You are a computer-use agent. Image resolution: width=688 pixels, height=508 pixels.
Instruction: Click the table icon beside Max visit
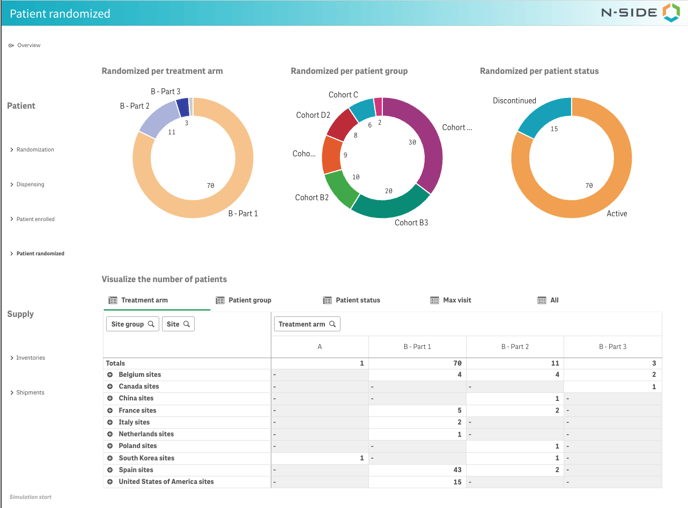click(434, 300)
